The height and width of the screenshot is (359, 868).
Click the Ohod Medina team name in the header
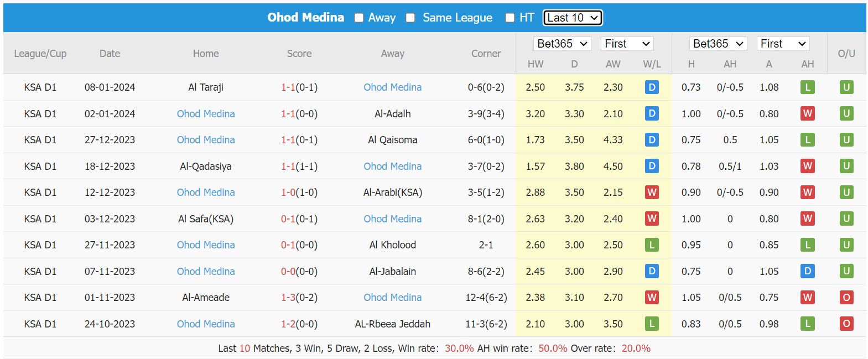[306, 17]
